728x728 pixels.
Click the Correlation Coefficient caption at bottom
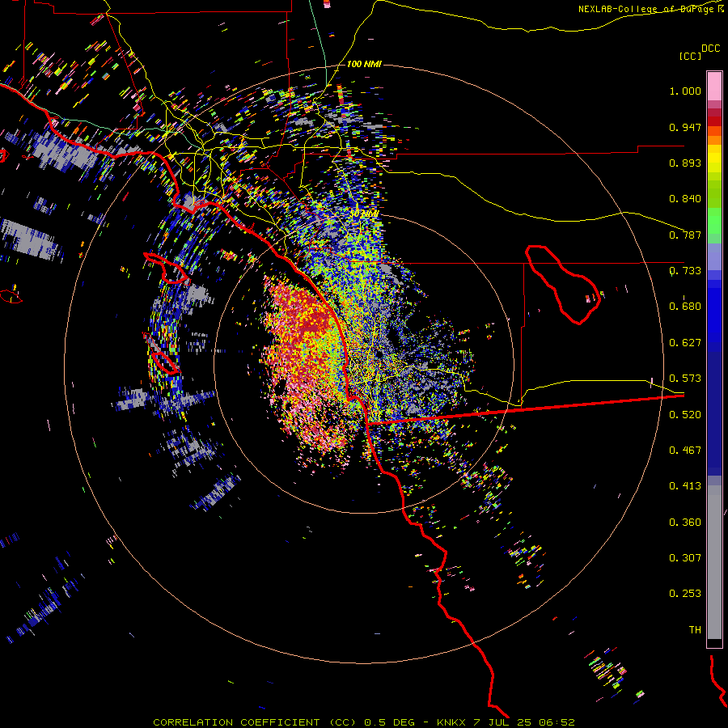[x=364, y=722]
